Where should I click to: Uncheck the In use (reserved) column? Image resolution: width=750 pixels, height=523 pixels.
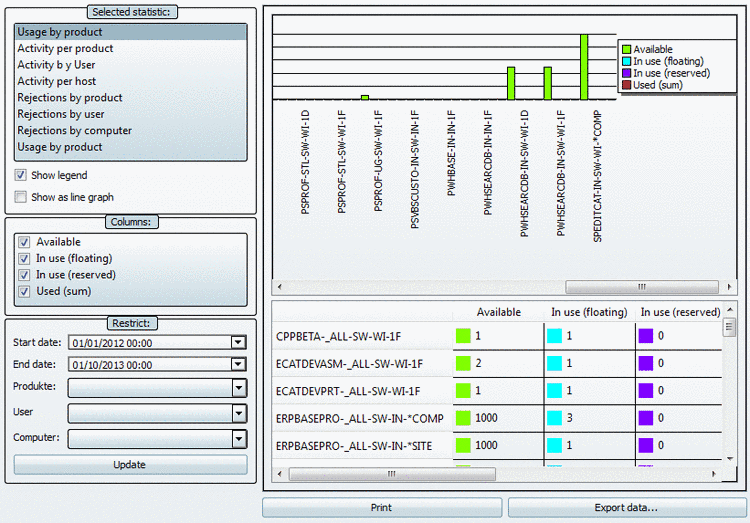tap(24, 275)
